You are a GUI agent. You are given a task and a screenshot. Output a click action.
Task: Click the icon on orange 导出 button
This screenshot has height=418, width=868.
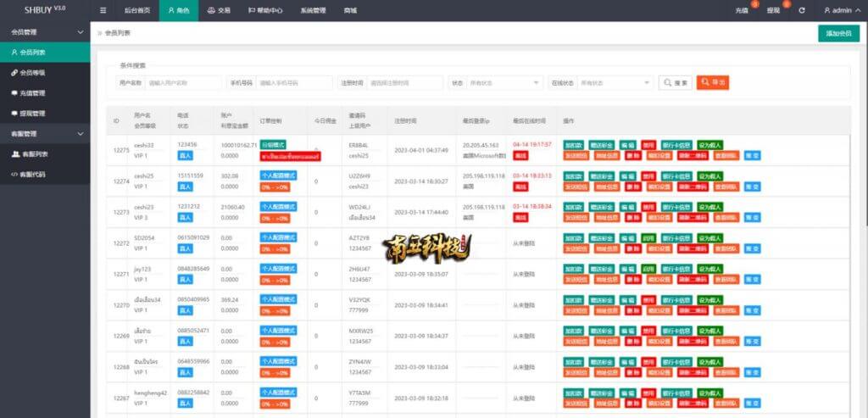704,82
